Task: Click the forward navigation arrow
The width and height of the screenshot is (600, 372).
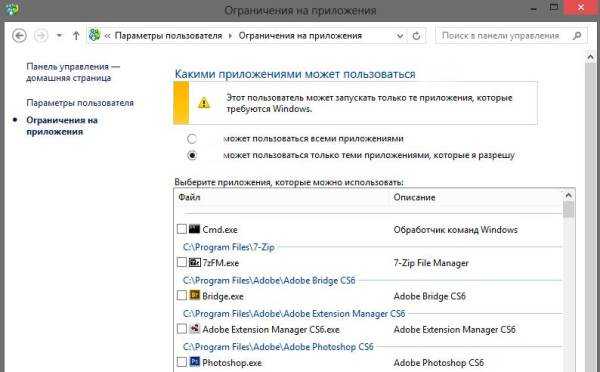Action: (x=41, y=36)
